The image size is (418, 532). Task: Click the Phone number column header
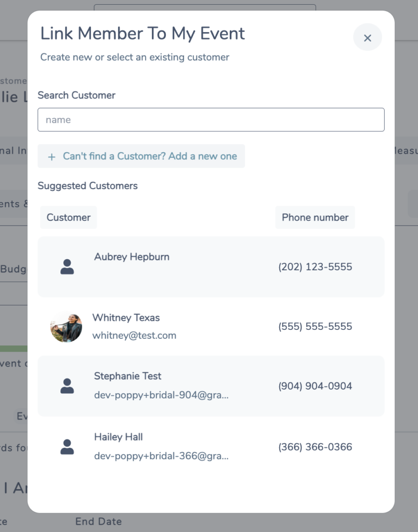(x=315, y=217)
